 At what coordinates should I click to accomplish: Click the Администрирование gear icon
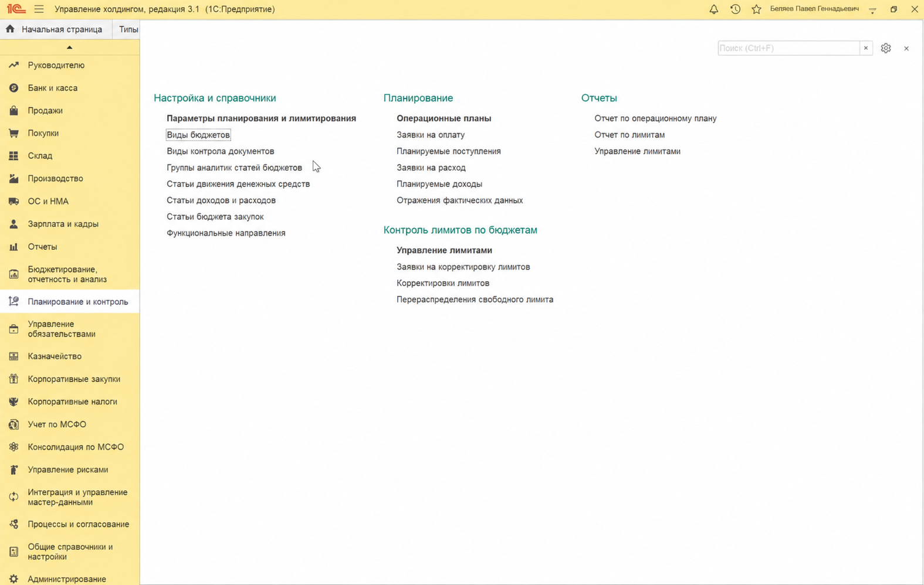click(13, 579)
